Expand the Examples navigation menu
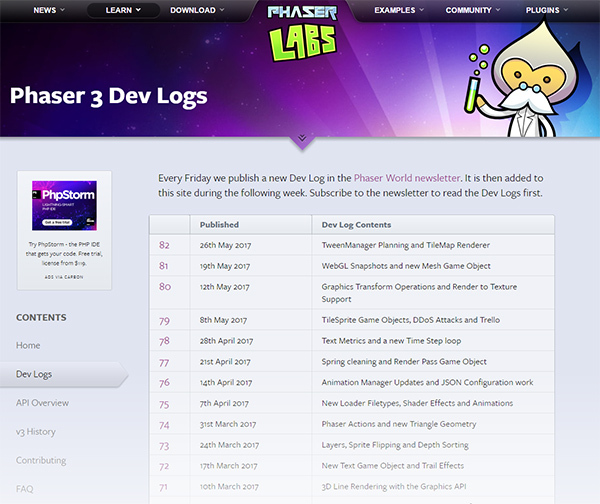The height and width of the screenshot is (504, 600). [399, 10]
